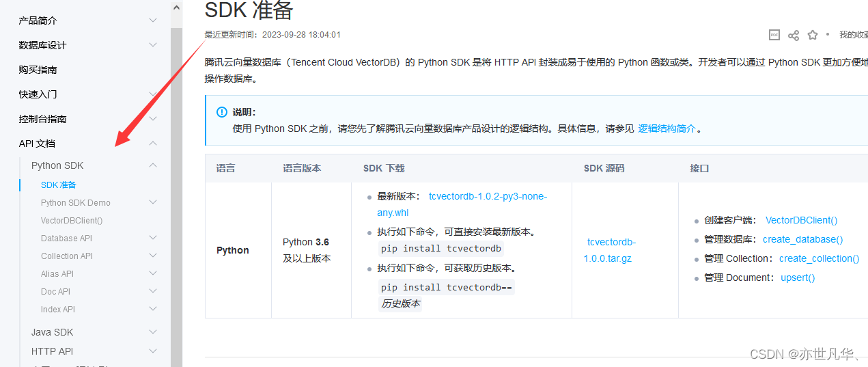
Task: Expand the 产品简介 section chevron
Action: [x=153, y=21]
